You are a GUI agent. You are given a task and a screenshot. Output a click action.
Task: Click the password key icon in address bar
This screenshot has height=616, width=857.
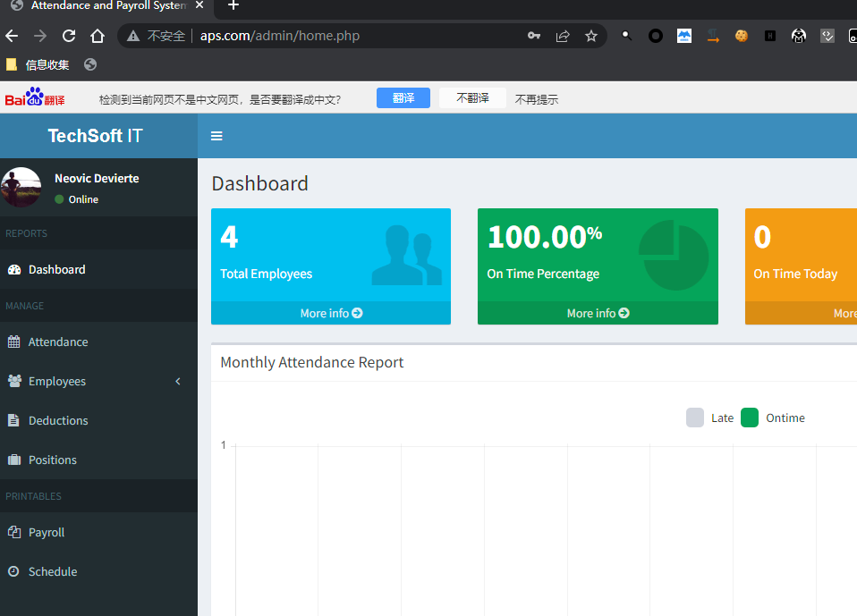pyautogui.click(x=534, y=36)
